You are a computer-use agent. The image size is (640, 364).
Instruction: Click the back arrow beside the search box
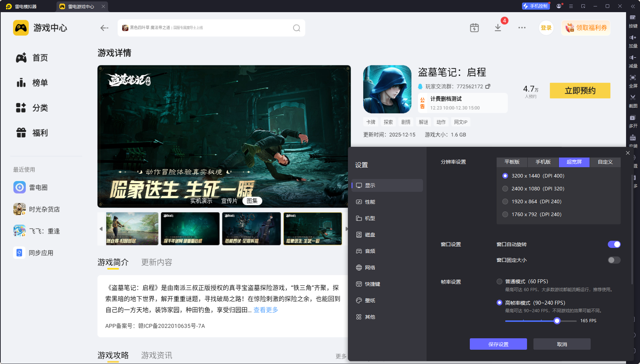tap(104, 28)
